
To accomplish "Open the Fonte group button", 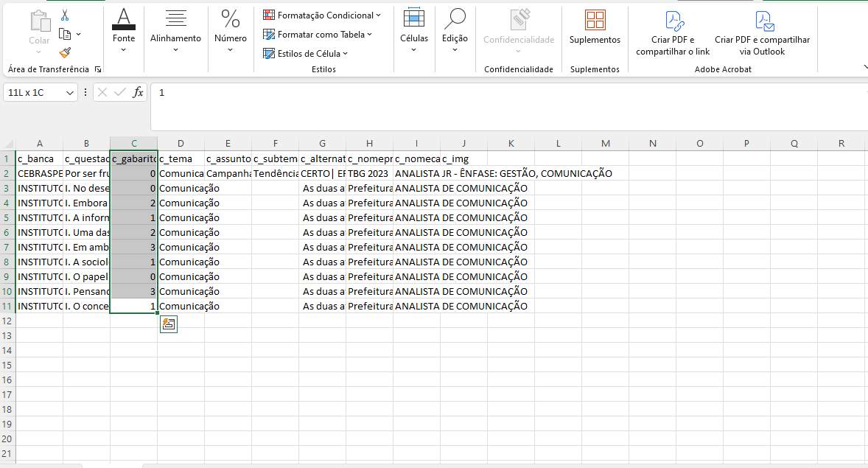I will click(124, 30).
